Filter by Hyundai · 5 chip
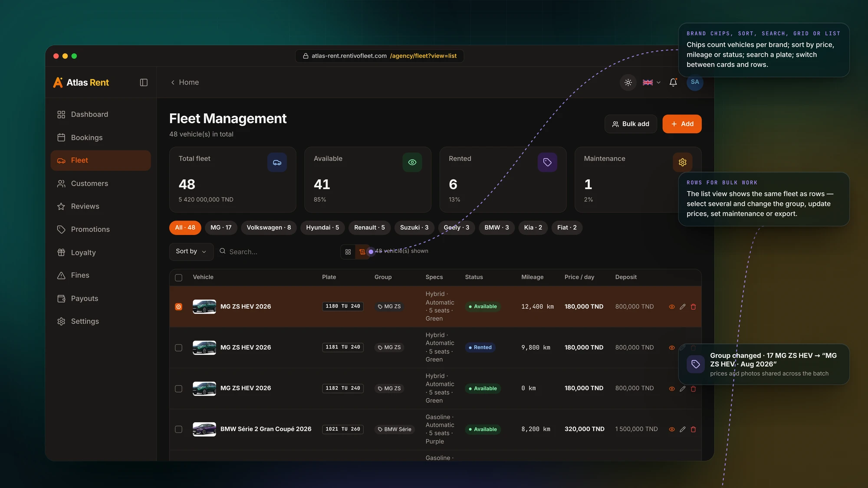This screenshot has height=488, width=868. tap(322, 228)
